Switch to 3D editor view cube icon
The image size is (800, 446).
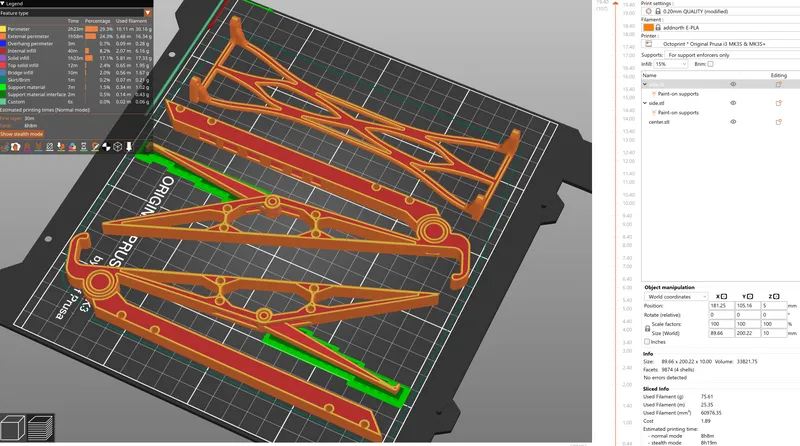click(x=13, y=427)
